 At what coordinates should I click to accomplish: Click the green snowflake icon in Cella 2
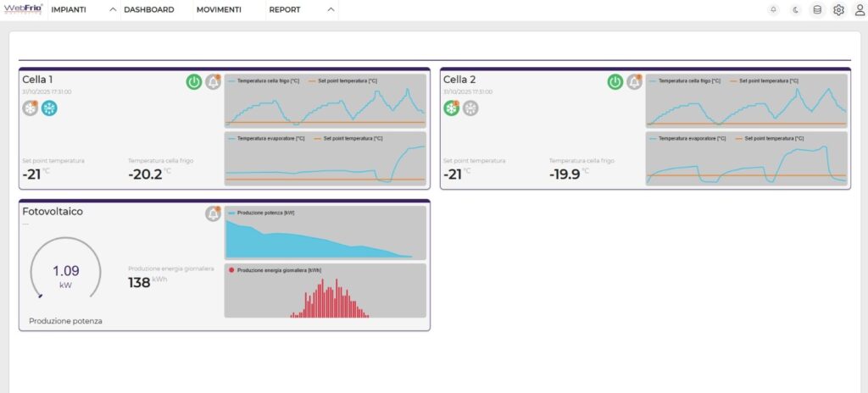(x=451, y=108)
